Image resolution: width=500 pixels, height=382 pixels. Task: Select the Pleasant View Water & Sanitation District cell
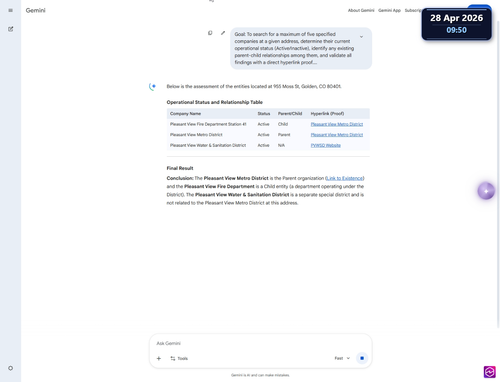(x=208, y=145)
